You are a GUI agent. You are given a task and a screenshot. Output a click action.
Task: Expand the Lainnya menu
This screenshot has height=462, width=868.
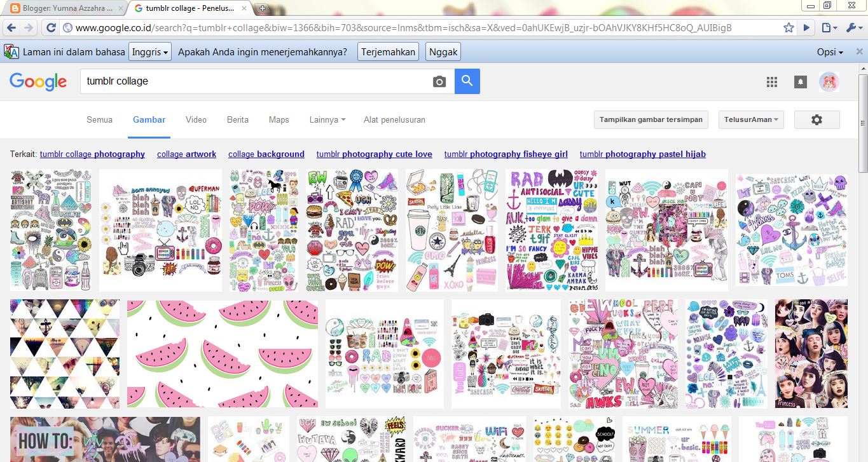coord(327,119)
